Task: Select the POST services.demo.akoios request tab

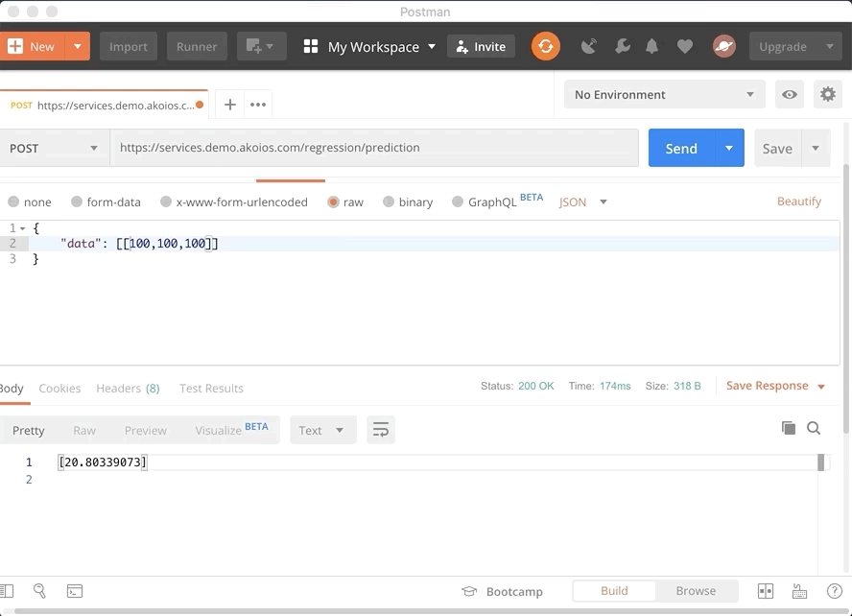Action: (x=104, y=105)
